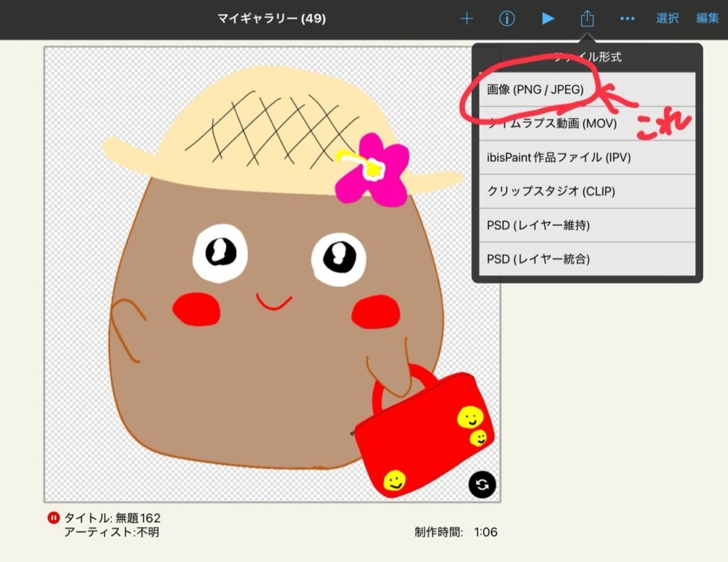Tap the circular sync icon on artwork
This screenshot has height=562, width=728.
click(482, 485)
